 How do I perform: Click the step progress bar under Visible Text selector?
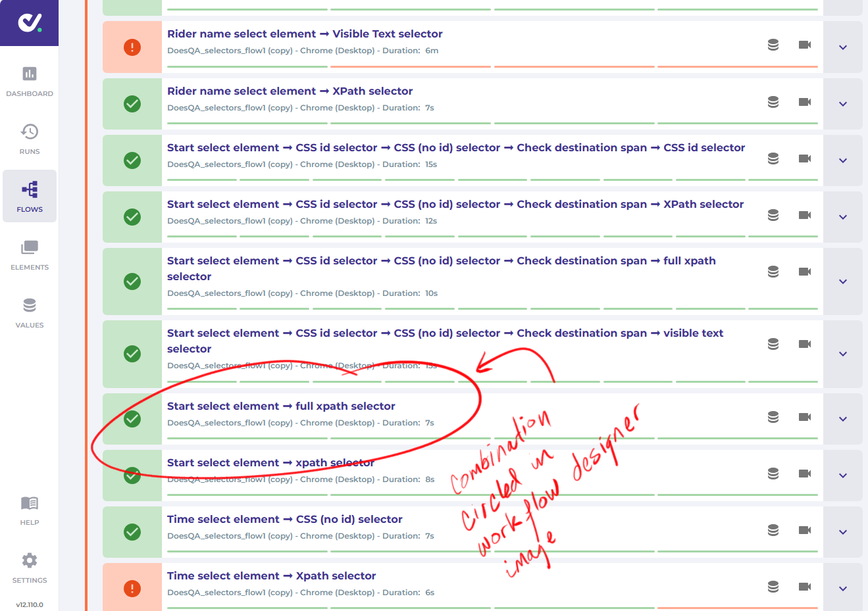492,66
